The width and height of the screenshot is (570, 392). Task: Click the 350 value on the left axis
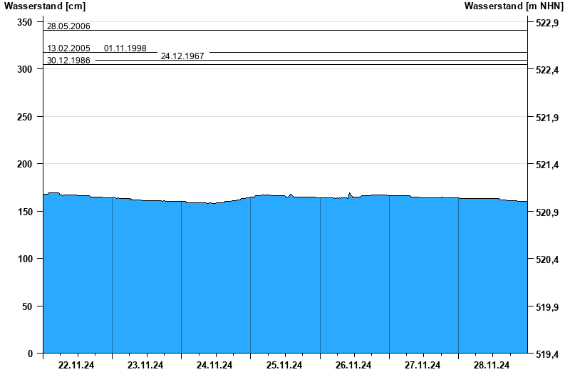tap(25, 23)
